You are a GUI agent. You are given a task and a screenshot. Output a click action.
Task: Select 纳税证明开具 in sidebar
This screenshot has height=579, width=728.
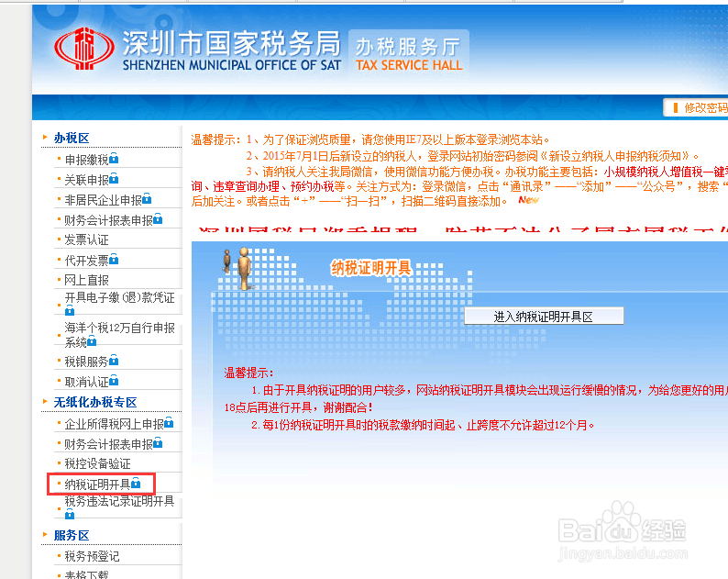(97, 484)
